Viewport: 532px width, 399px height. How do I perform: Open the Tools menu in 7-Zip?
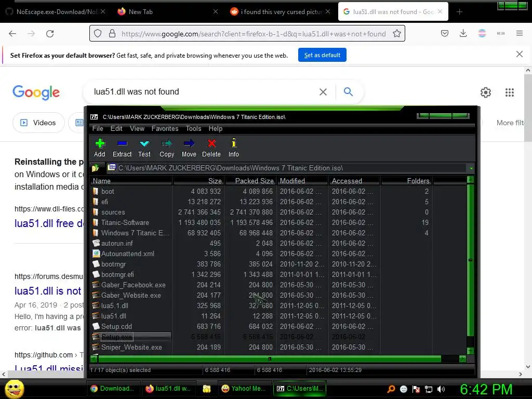pyautogui.click(x=193, y=129)
